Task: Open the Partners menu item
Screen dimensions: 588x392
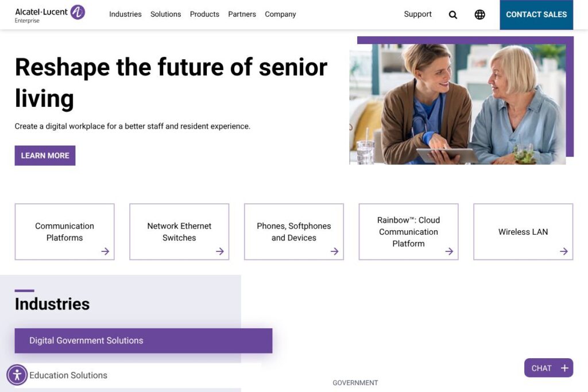Action: click(242, 14)
